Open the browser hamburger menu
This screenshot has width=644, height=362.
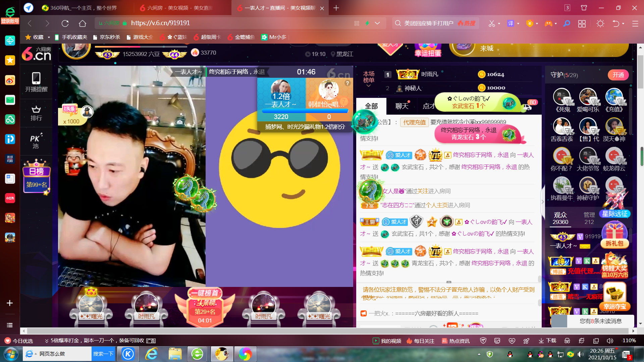point(635,23)
